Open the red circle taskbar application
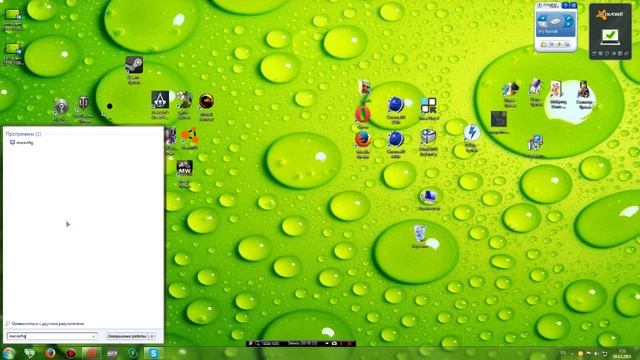This screenshot has height=360, width=640. click(71, 353)
